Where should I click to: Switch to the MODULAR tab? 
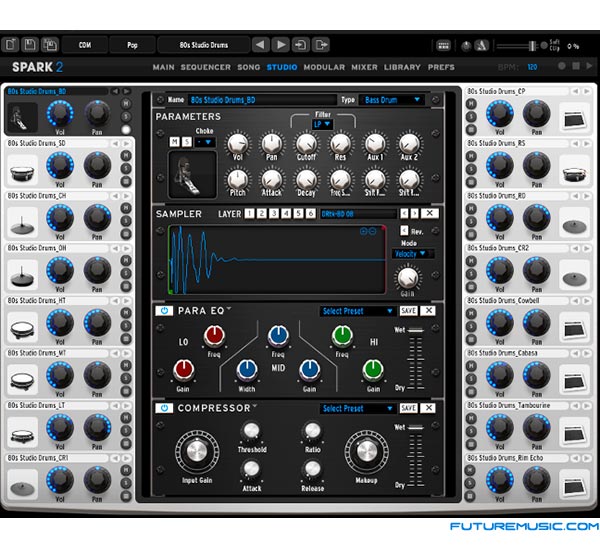pos(324,67)
